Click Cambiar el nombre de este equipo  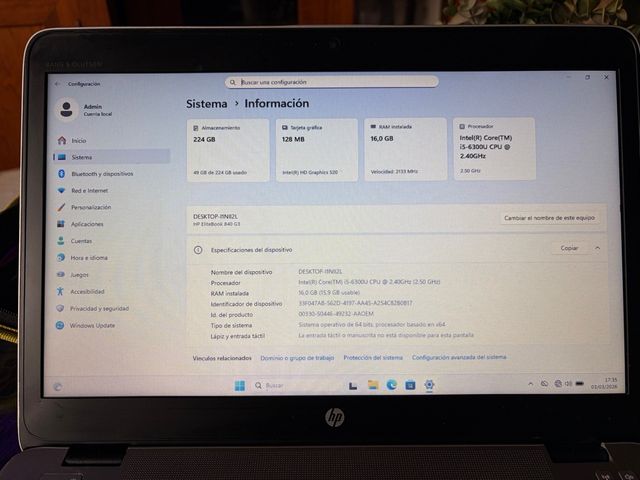[x=549, y=217]
